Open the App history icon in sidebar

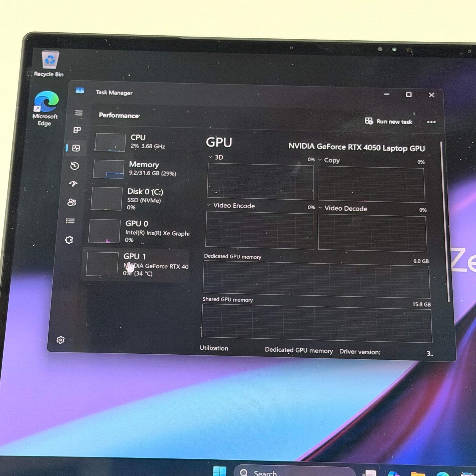click(74, 166)
